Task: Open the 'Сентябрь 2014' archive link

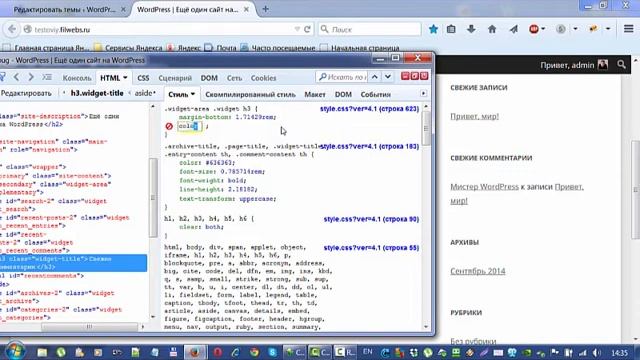Action: pyautogui.click(x=478, y=271)
